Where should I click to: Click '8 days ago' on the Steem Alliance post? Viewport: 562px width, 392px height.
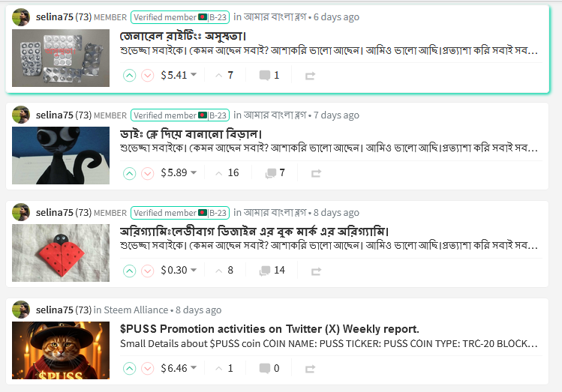click(198, 310)
